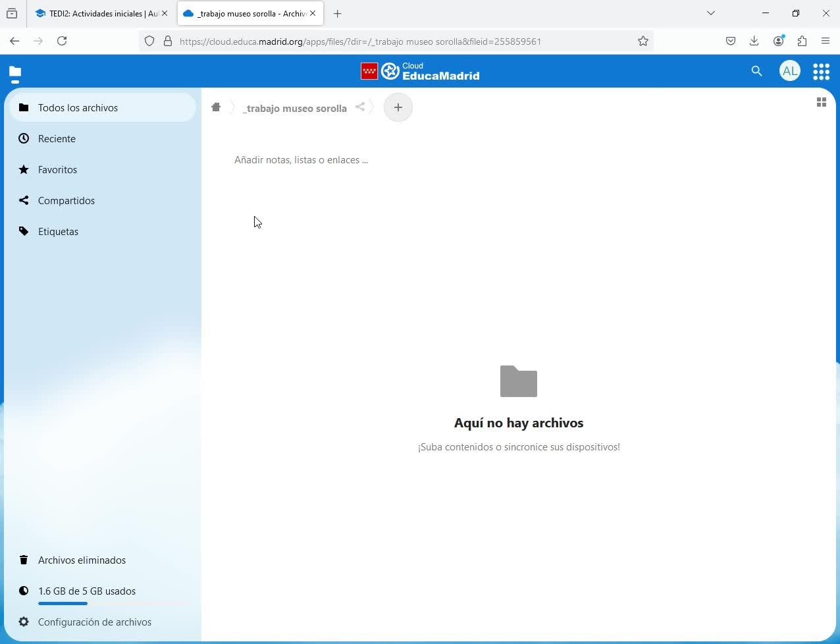Open Firefox View recent browsing icon

pos(12,13)
